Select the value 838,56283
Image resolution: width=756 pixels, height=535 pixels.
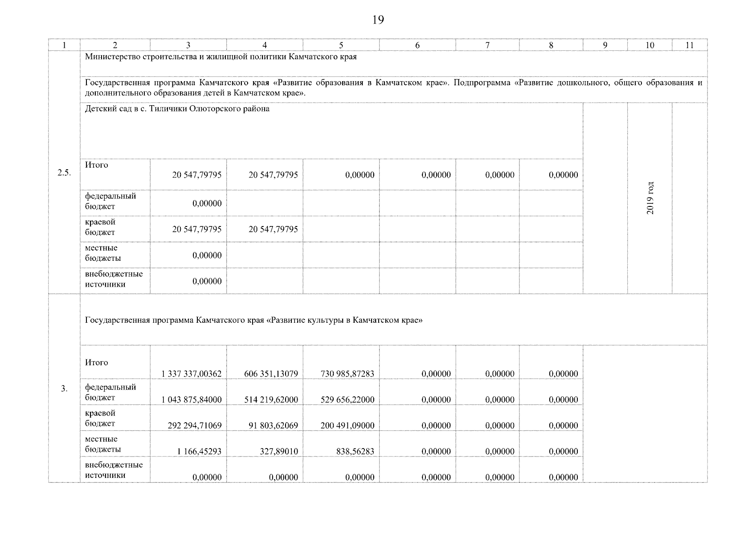(x=355, y=451)
